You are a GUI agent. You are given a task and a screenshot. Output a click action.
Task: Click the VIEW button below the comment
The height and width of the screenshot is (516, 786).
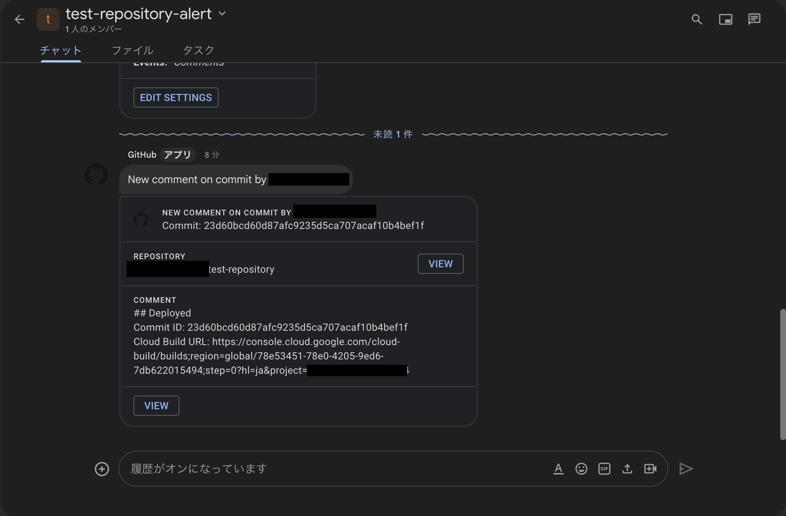[x=156, y=406]
